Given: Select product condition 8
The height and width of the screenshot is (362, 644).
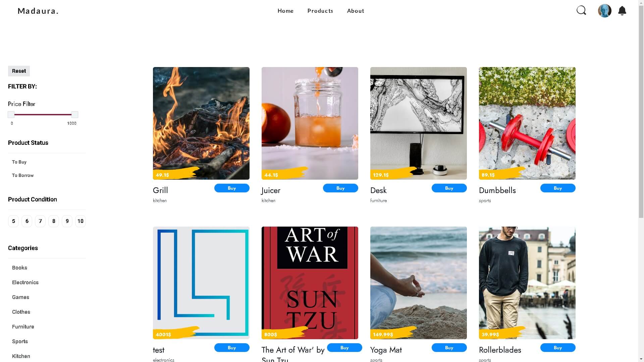Looking at the screenshot, I should (x=54, y=221).
